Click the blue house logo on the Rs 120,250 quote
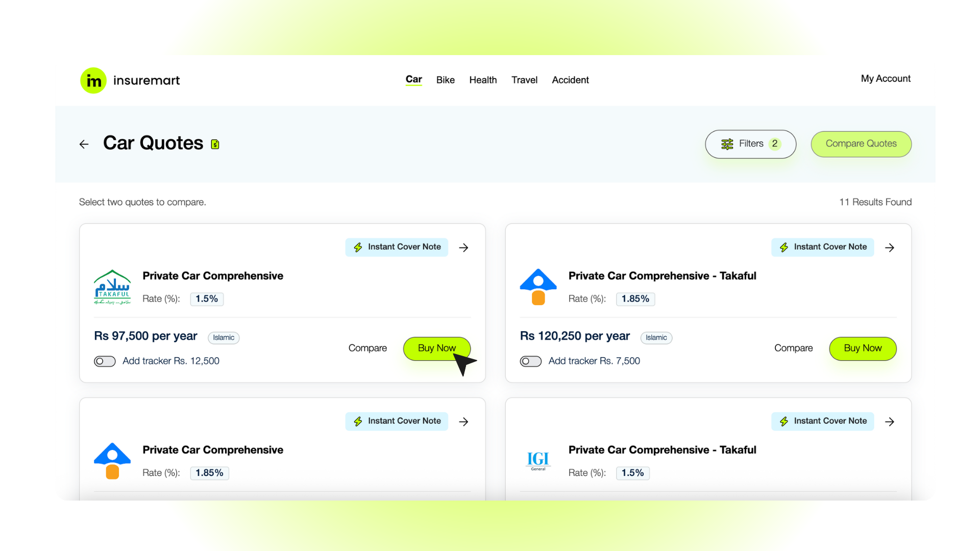Screen dimensions: 980x551 click(x=538, y=287)
